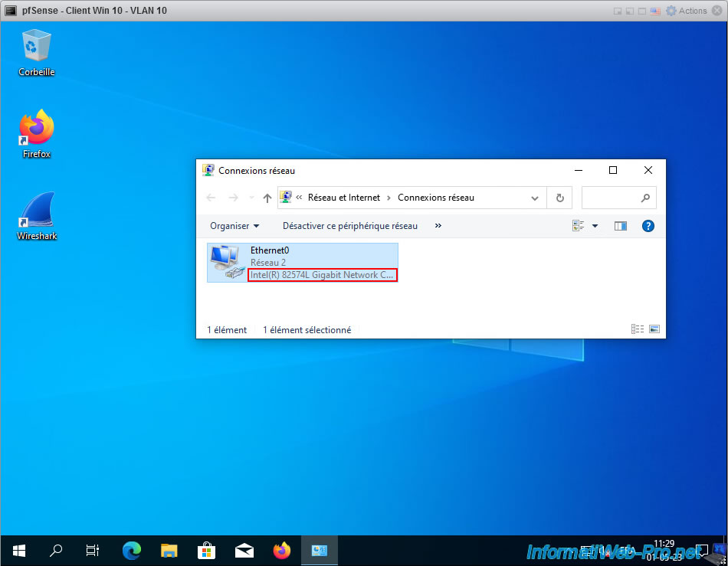Viewport: 728px width, 566px height.
Task: Click the help question mark icon
Action: 648,226
